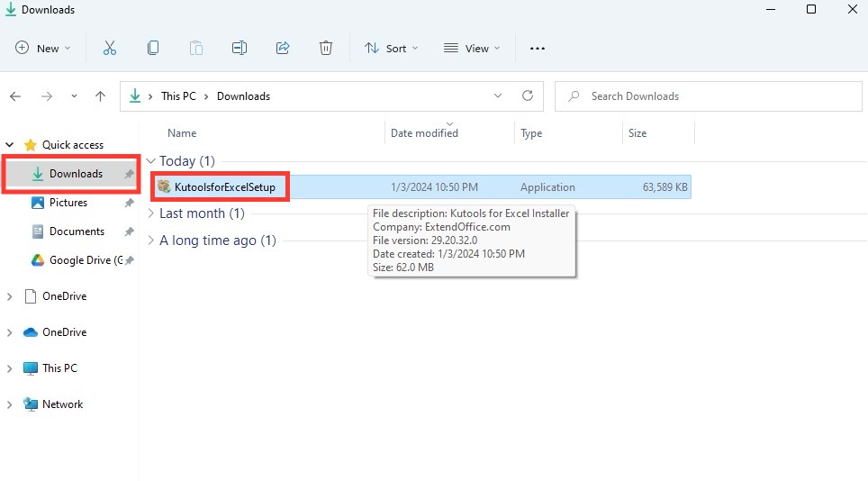The height and width of the screenshot is (481, 868).
Task: Expand the Network tree node
Action: pos(9,404)
